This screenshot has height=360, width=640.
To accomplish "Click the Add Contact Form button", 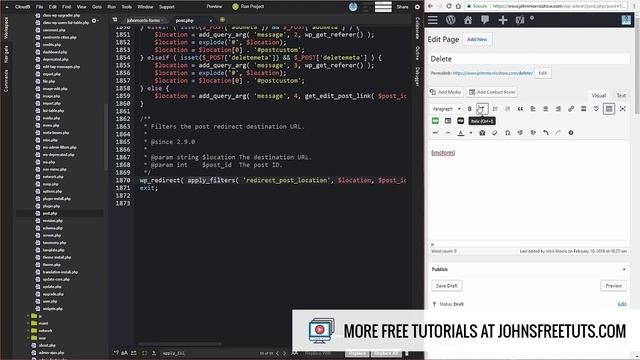I will pyautogui.click(x=492, y=92).
